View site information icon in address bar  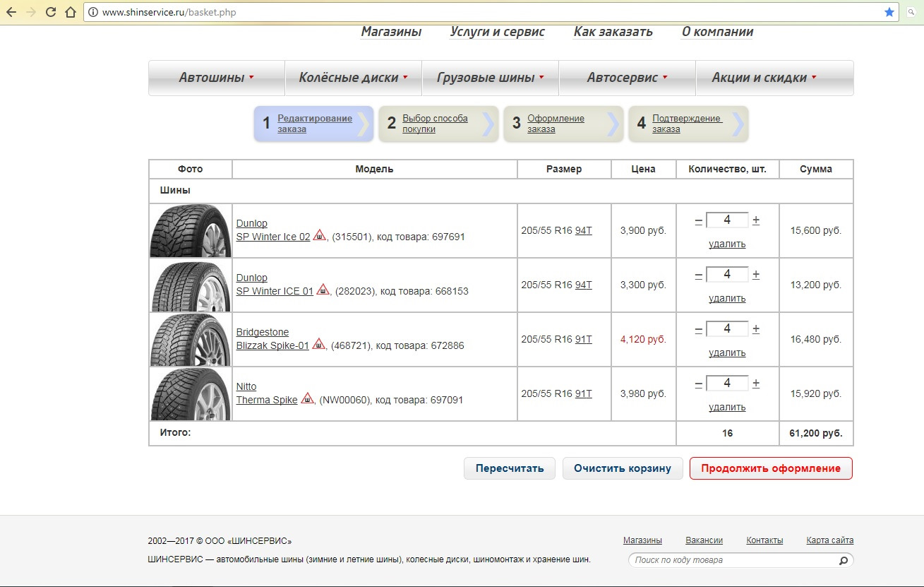[x=93, y=12]
